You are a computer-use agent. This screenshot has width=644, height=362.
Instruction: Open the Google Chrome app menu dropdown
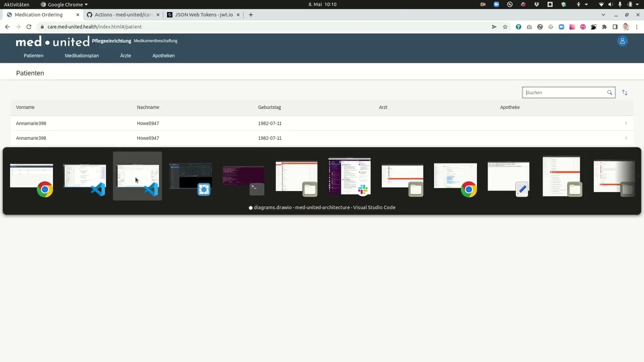64,5
